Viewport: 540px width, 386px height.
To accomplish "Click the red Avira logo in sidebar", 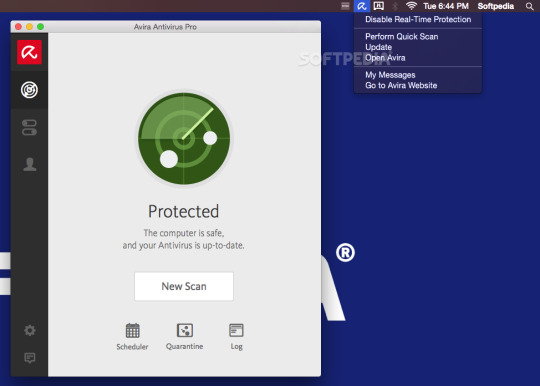I will point(29,52).
